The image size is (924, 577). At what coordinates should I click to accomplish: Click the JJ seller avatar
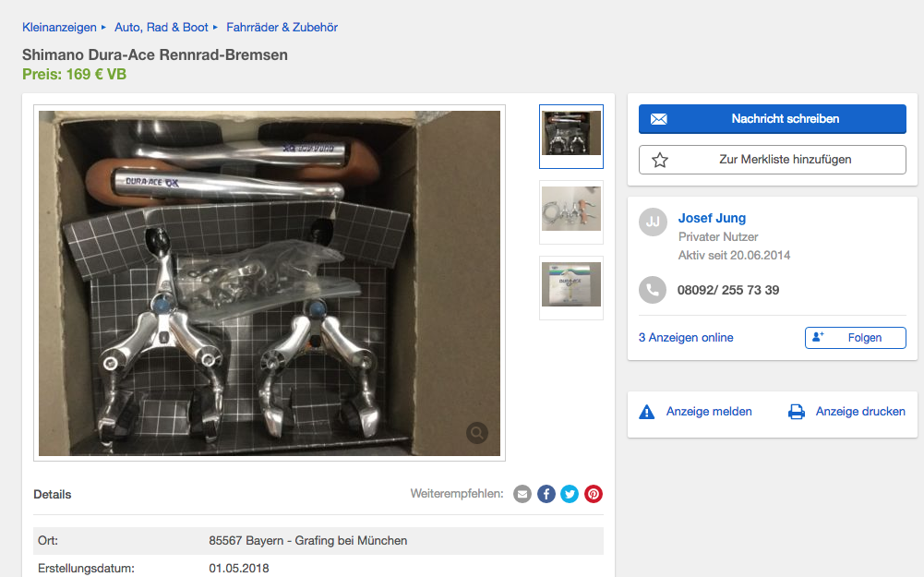(x=653, y=222)
